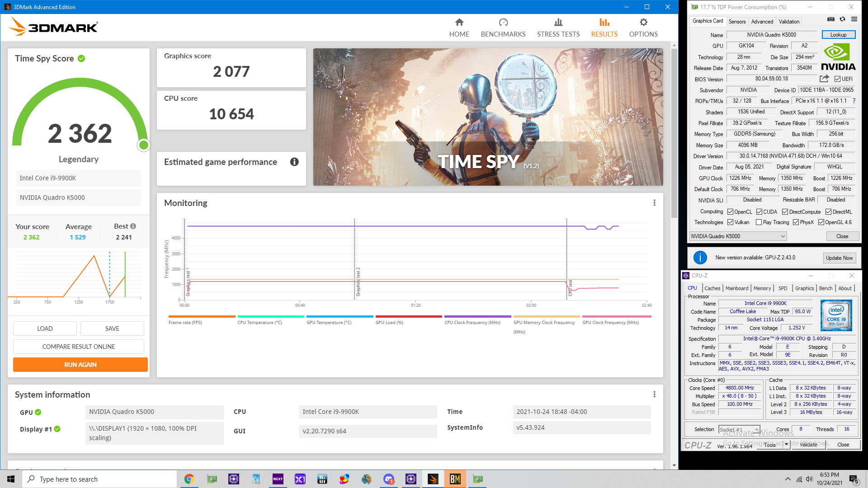Switch to the Caches tab in CPU-Z
The width and height of the screenshot is (868, 488).
[712, 288]
